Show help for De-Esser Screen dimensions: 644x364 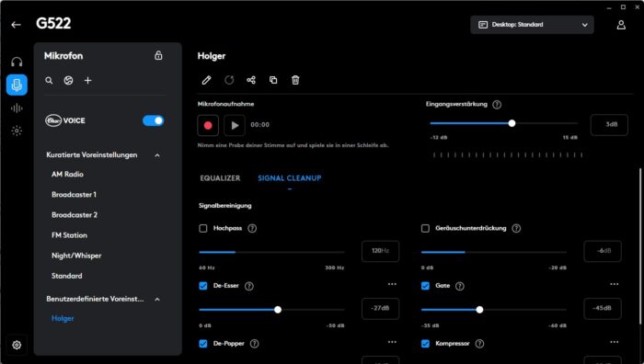click(249, 286)
